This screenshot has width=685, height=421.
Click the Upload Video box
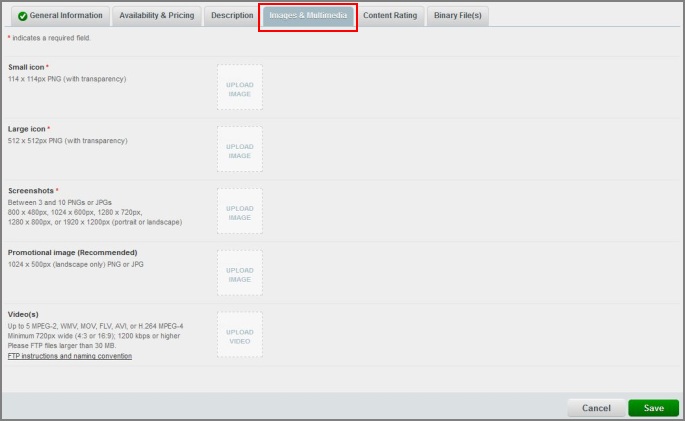pos(240,336)
